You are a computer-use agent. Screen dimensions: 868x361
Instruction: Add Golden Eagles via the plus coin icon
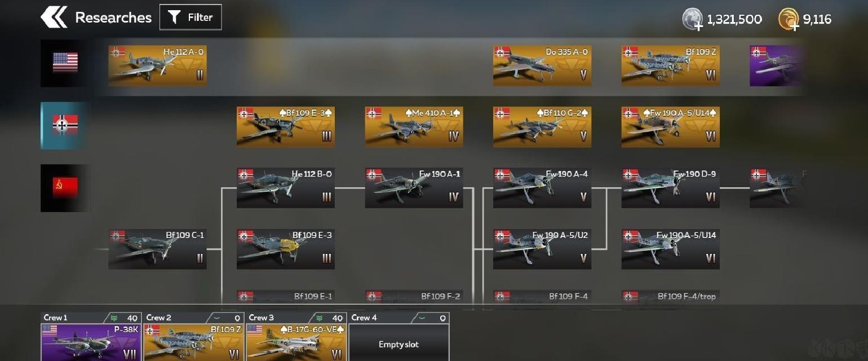click(x=788, y=19)
